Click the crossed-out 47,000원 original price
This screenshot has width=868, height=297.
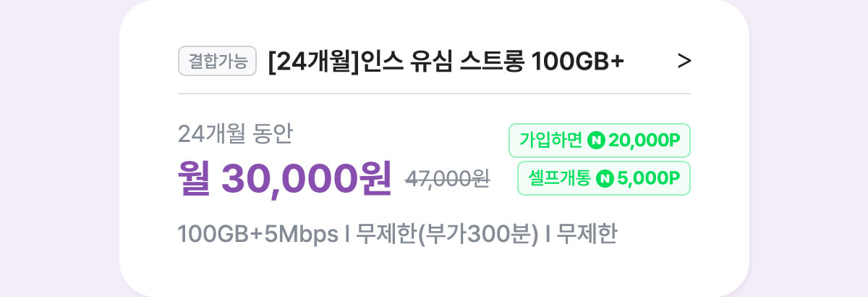click(448, 179)
